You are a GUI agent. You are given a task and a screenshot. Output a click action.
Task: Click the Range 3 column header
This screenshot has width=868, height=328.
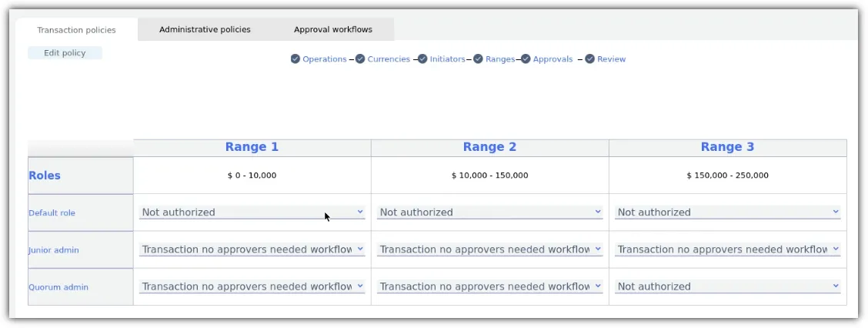point(727,147)
